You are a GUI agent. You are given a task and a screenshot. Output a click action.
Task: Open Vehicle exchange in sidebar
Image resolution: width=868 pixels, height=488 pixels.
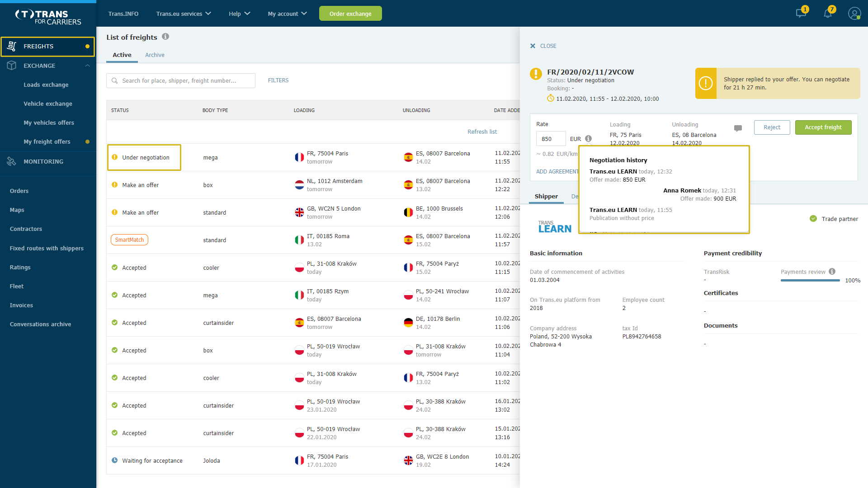[48, 103]
